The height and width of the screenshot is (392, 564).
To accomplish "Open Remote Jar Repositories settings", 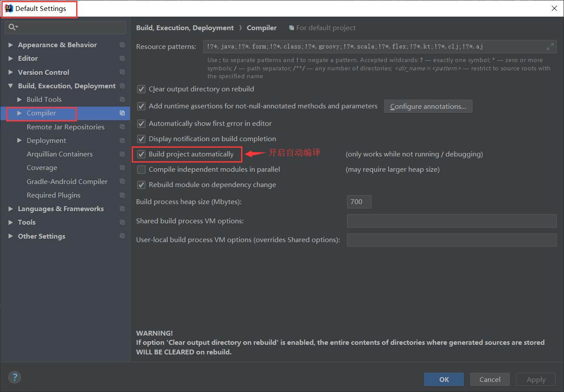I will [x=66, y=127].
